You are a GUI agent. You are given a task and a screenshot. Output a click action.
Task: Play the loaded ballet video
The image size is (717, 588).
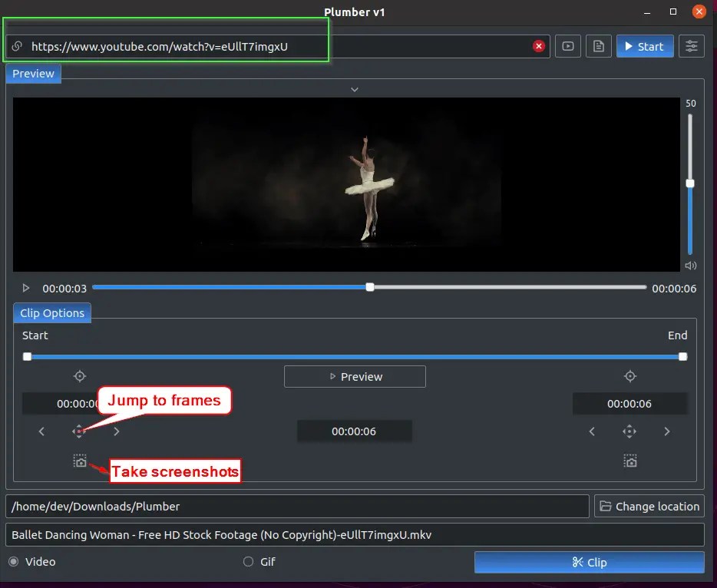coord(25,288)
